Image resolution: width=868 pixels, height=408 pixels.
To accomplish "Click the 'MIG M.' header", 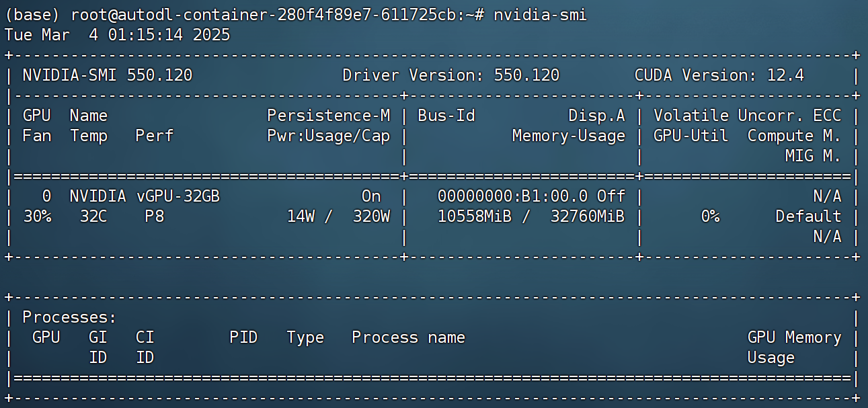I will (x=814, y=156).
